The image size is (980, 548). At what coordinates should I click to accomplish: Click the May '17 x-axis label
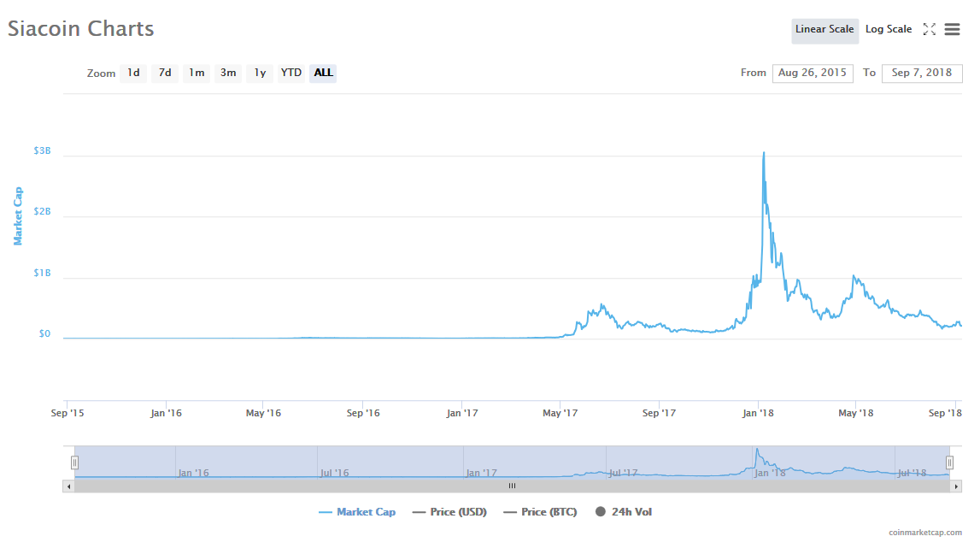[560, 413]
